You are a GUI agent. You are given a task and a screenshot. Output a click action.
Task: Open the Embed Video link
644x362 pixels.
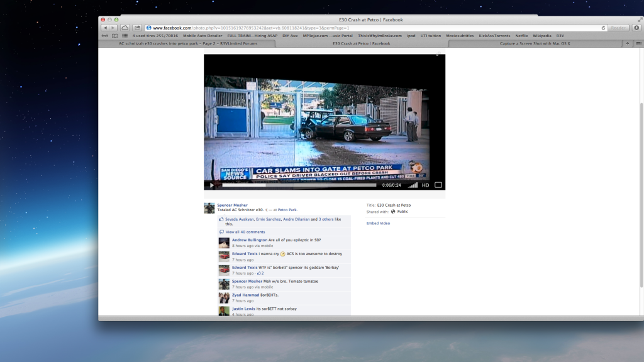378,223
